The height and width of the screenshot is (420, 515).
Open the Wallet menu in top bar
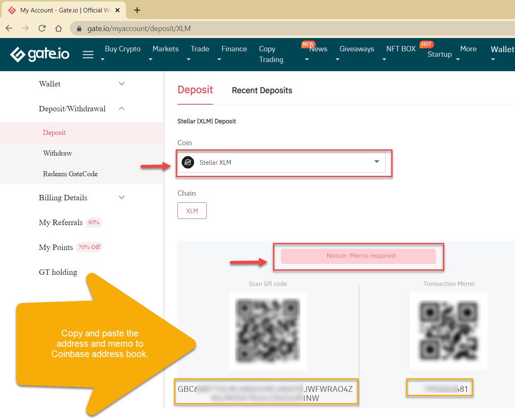[503, 49]
